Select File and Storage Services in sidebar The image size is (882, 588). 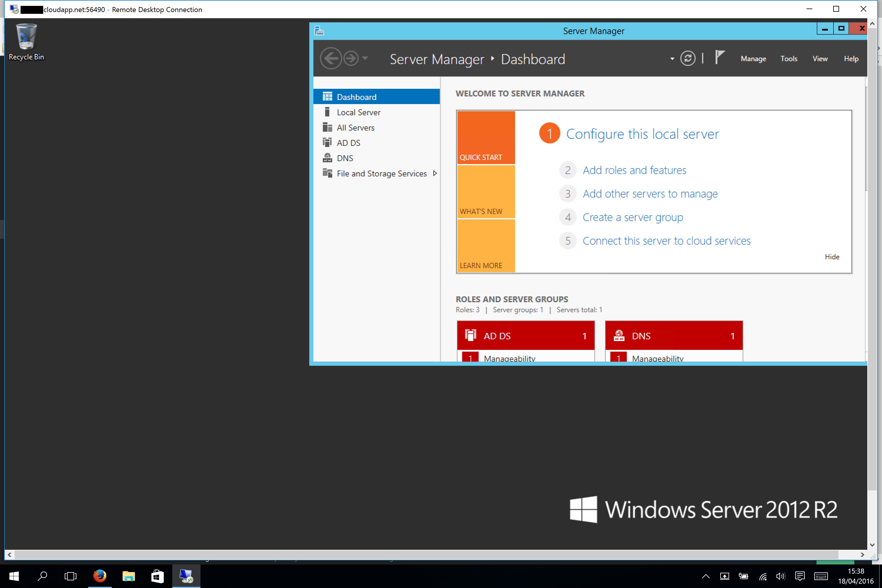click(x=377, y=173)
